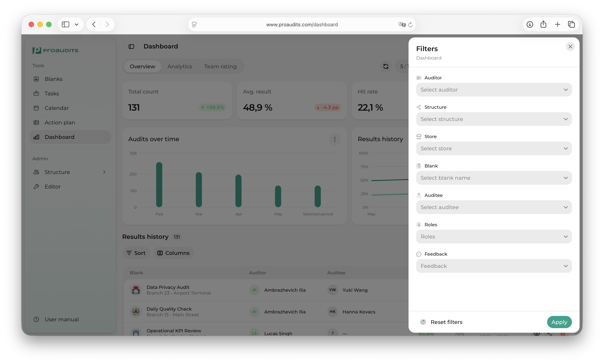The width and height of the screenshot is (604, 364).
Task: Click the Safari share icon
Action: point(543,24)
